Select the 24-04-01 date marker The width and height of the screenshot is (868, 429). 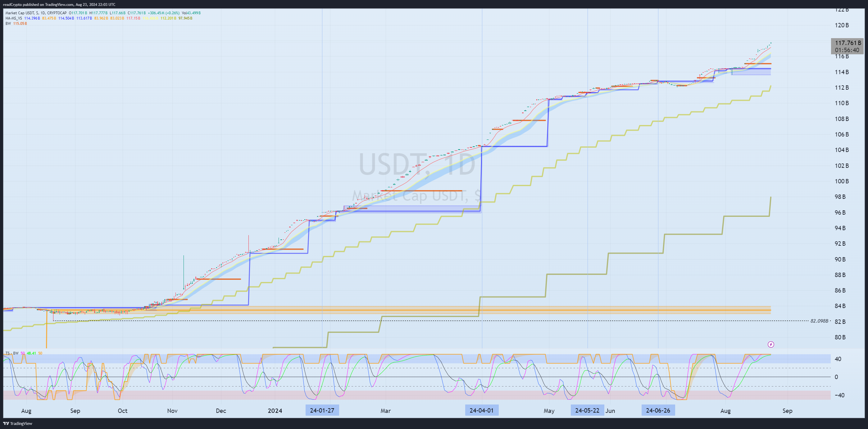click(x=481, y=410)
